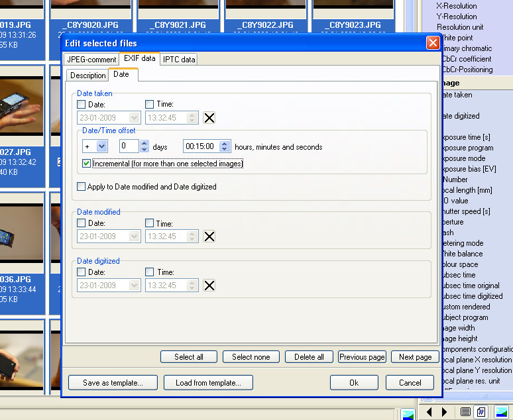
Task: Select the lined list view icon
Action: point(465,412)
